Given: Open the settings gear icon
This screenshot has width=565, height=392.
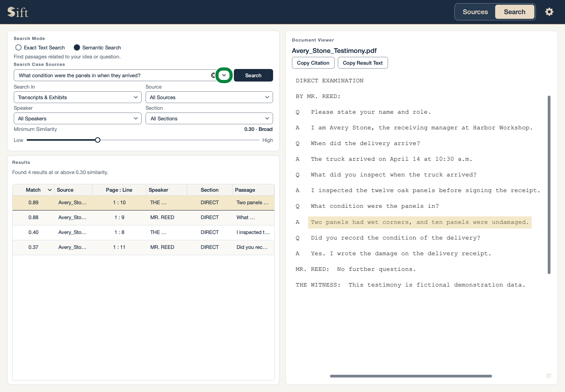Looking at the screenshot, I should point(549,12).
